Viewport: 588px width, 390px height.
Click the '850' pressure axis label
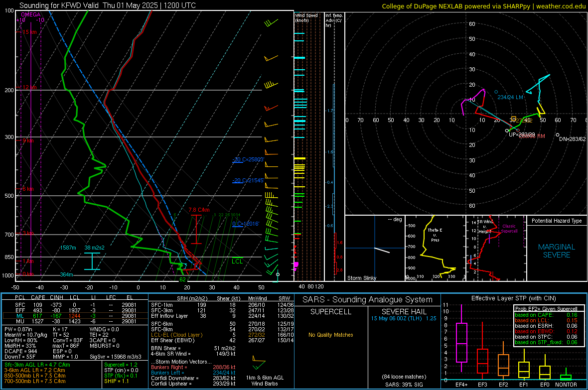pos(9,257)
